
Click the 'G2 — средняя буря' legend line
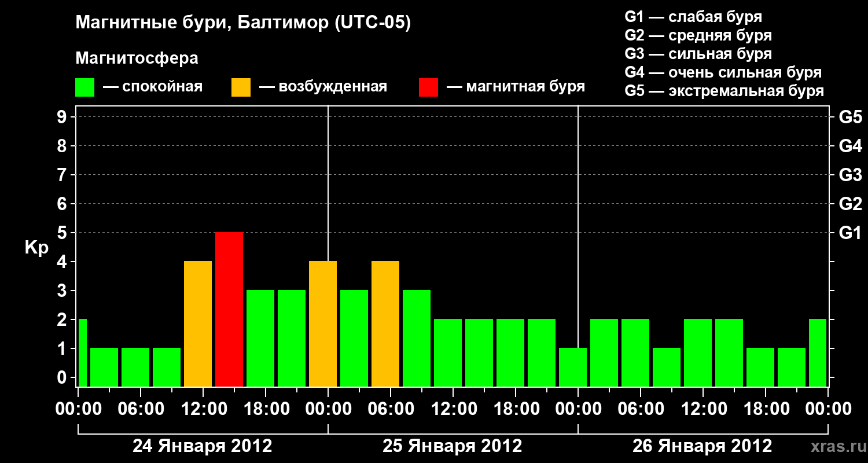pyautogui.click(x=698, y=35)
